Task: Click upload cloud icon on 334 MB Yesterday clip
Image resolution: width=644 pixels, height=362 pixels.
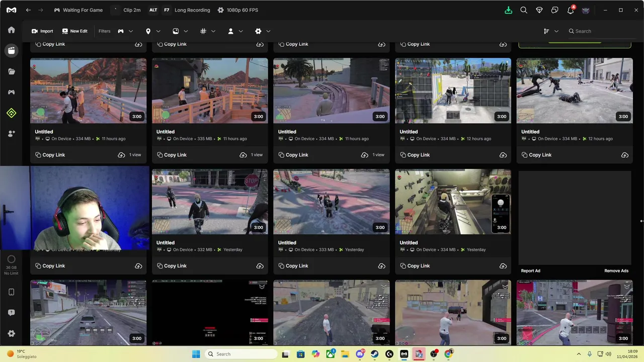Action: click(x=503, y=266)
